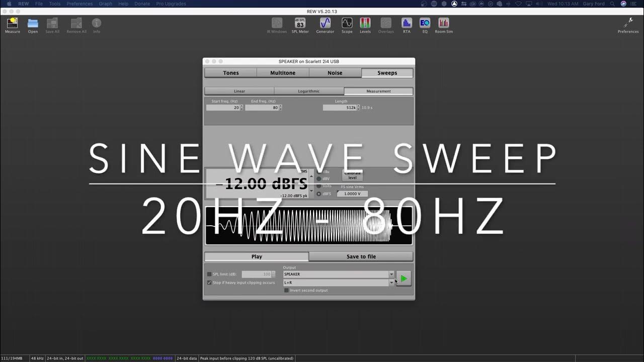Adjust the Start freq. stepper arrows
Screen dimensions: 644x362
242,108
